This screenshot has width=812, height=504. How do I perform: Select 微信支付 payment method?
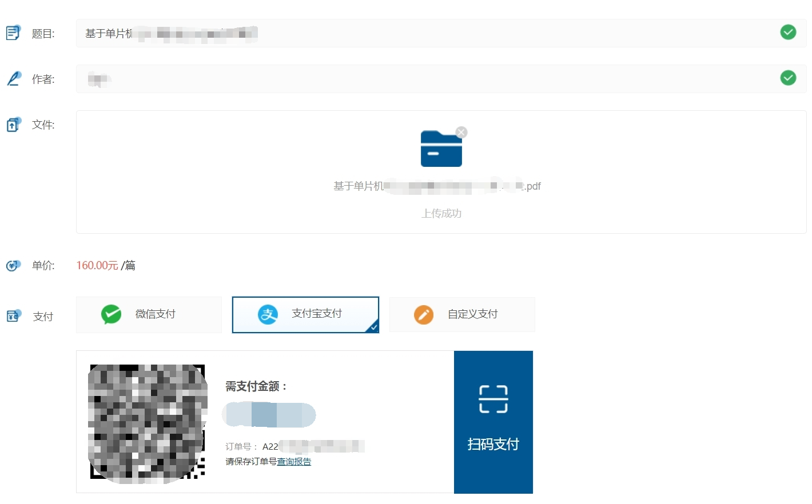[149, 314]
